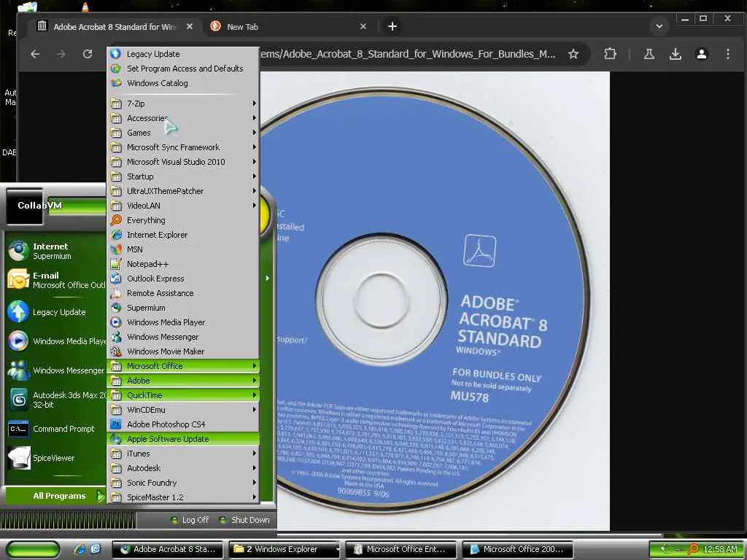Open MSN from programs list
747x560 pixels.
tap(183, 249)
